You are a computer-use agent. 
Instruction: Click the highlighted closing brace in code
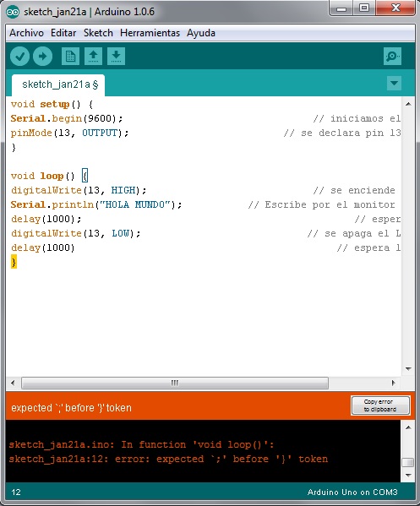pos(14,262)
